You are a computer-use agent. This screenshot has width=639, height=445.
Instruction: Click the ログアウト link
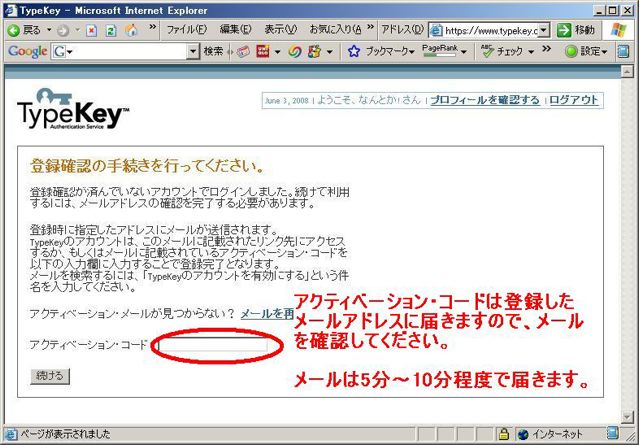[574, 100]
